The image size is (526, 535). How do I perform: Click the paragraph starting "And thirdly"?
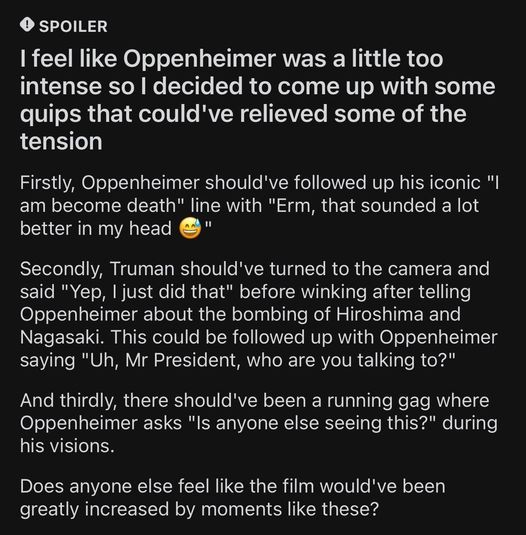point(259,423)
